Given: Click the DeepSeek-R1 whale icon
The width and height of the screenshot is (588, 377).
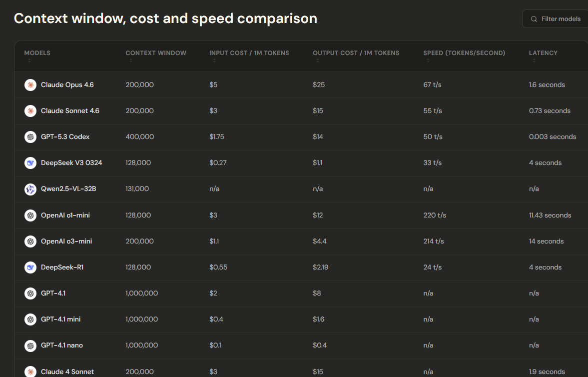Looking at the screenshot, I should (x=30, y=267).
